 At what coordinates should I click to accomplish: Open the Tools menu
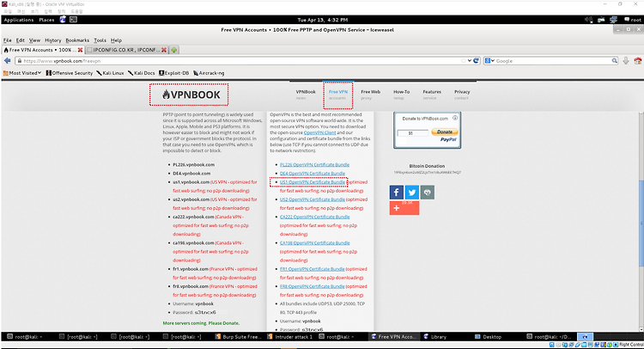[x=100, y=40]
